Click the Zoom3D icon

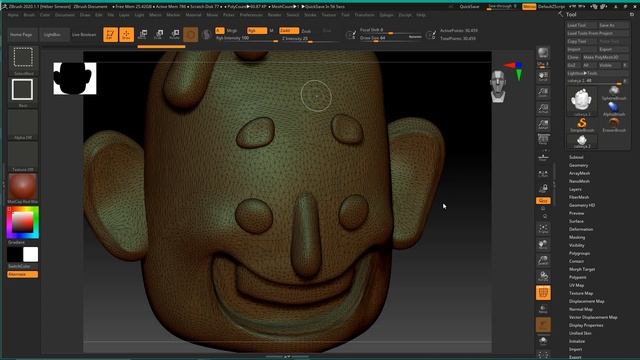point(543,260)
